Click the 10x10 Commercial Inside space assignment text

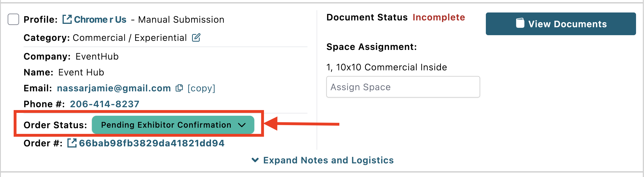pyautogui.click(x=391, y=67)
